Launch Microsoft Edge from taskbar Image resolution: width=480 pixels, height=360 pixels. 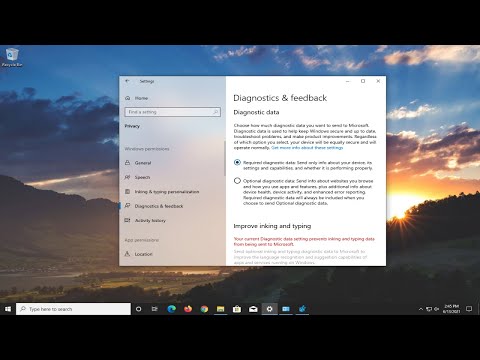click(x=171, y=309)
